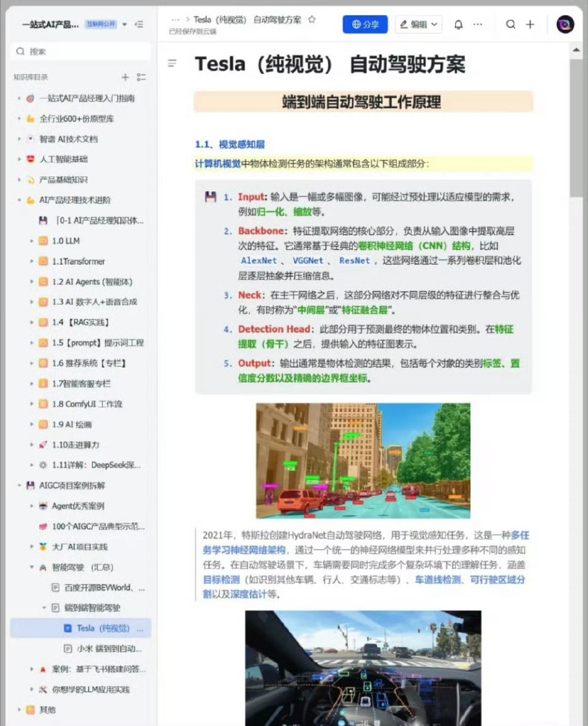588x726 pixels.
Task: Open the user avatar profile
Action: coord(565,25)
